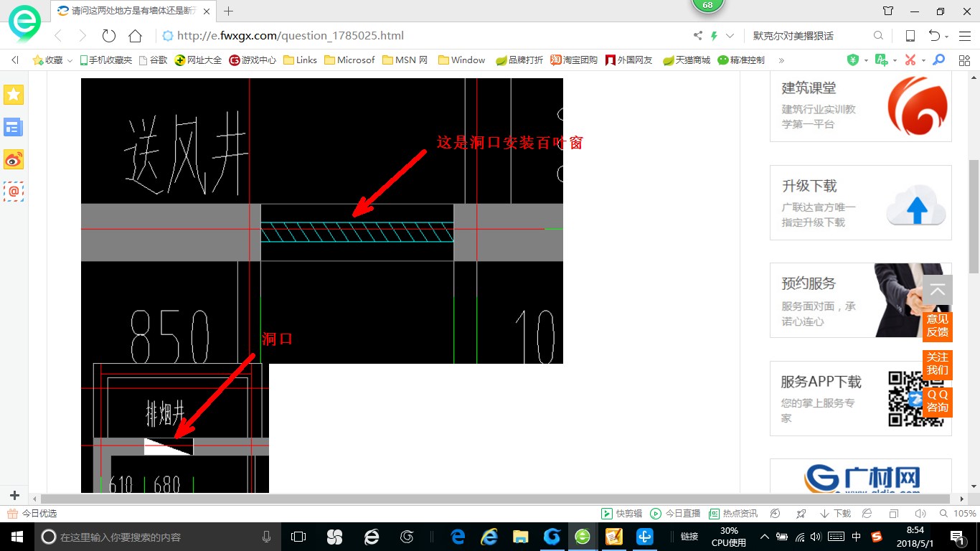Open the 手机收藏夹 bookmark

(105, 60)
